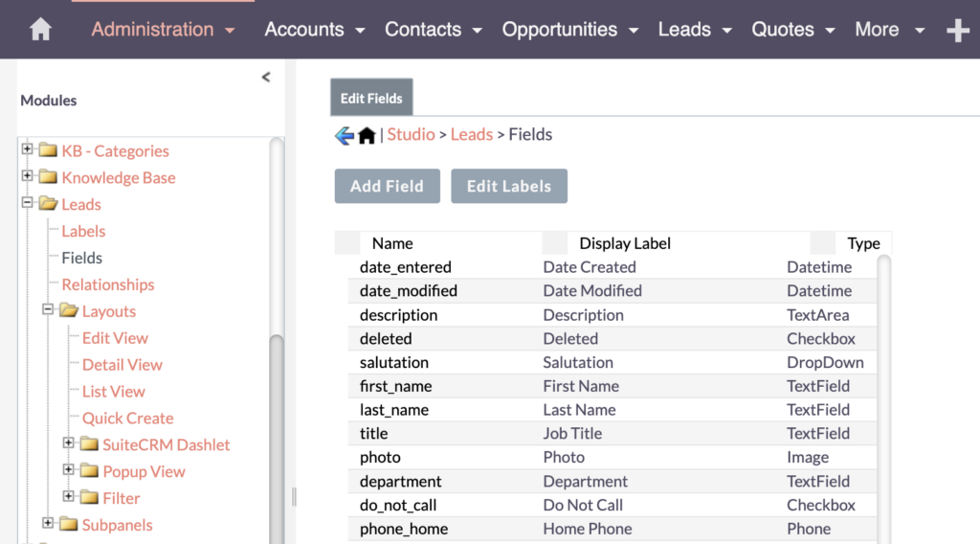
Task: Click the Popup View folder icon
Action: [89, 471]
